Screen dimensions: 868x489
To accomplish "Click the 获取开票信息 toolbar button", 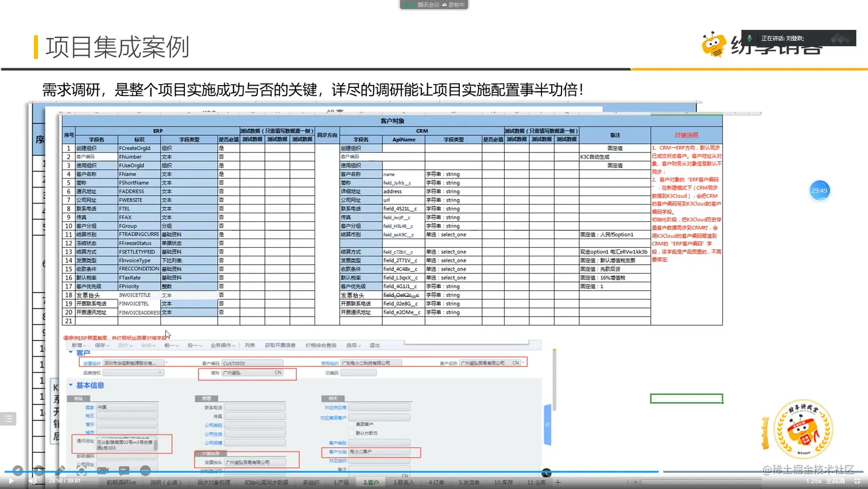I will (x=280, y=345).
